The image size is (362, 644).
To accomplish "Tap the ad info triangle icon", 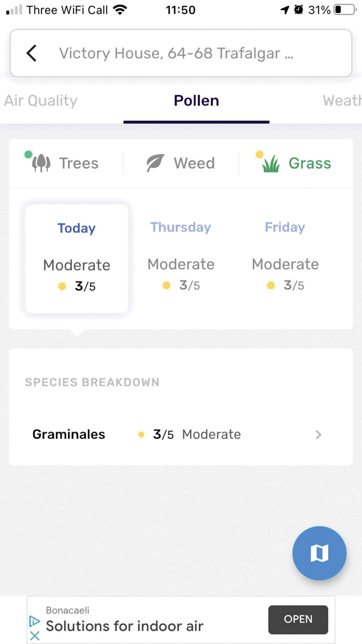I will point(35,621).
